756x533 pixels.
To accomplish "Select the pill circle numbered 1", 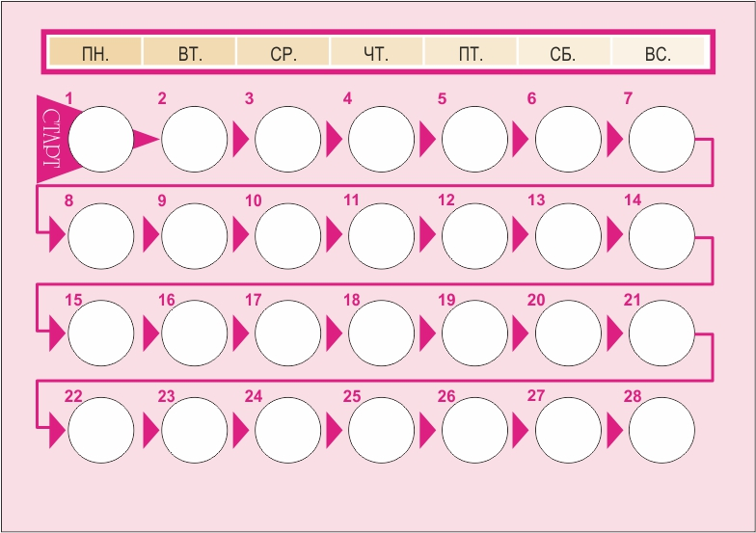I will 101,140.
